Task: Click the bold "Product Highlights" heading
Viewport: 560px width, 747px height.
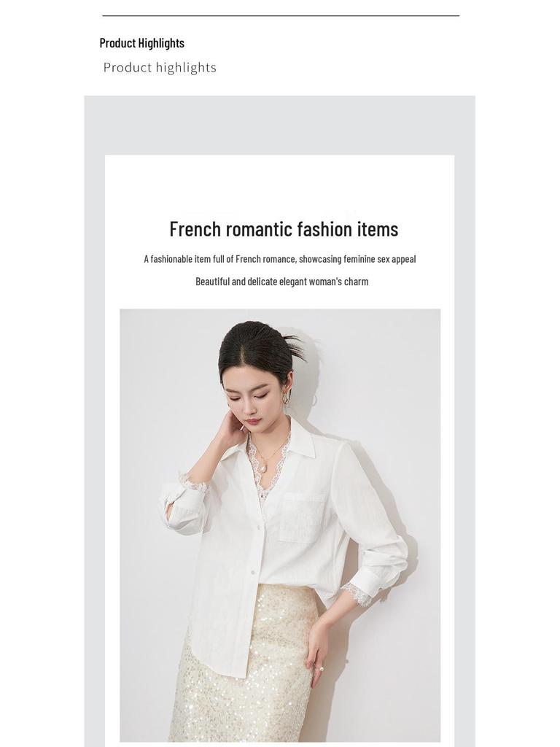Action: click(x=142, y=43)
